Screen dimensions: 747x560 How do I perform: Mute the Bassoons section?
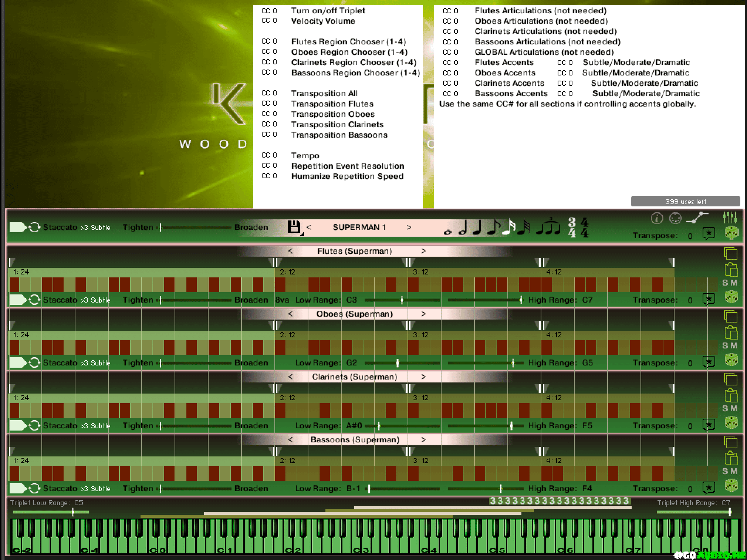(734, 471)
